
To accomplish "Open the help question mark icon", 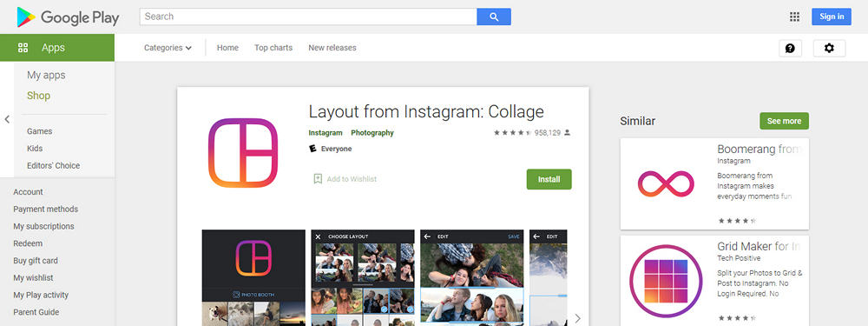I will (x=790, y=48).
